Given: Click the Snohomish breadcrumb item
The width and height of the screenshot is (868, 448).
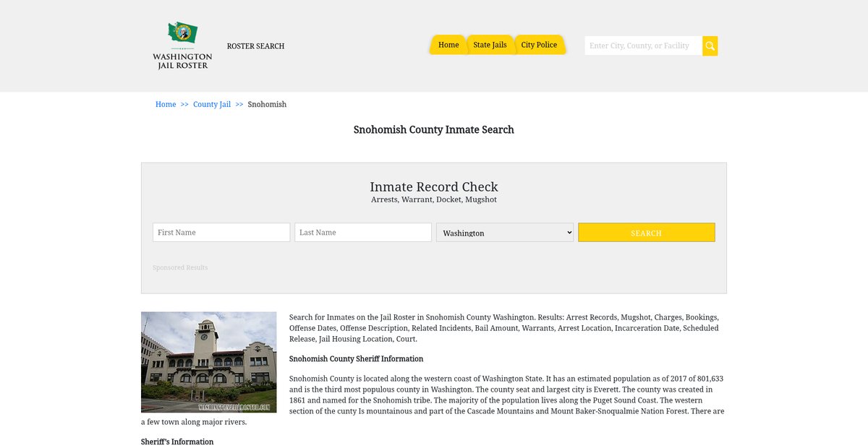Looking at the screenshot, I should click(267, 104).
